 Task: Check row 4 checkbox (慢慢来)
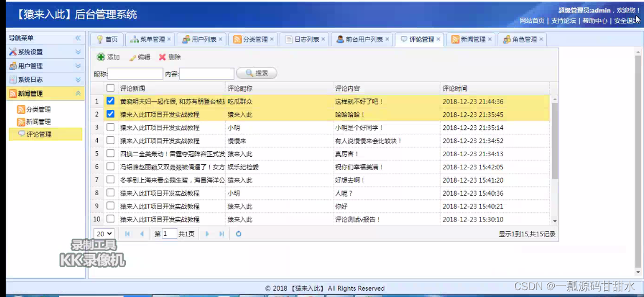click(110, 141)
